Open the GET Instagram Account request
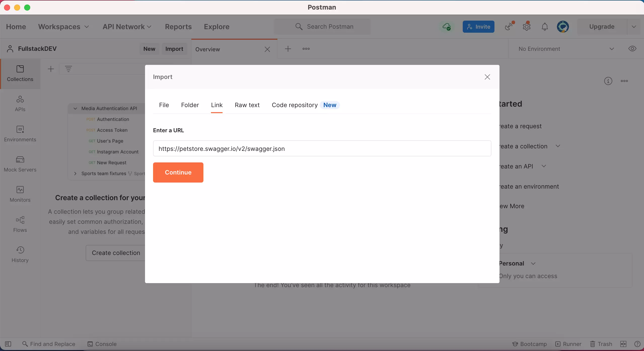644x351 pixels. click(x=114, y=152)
